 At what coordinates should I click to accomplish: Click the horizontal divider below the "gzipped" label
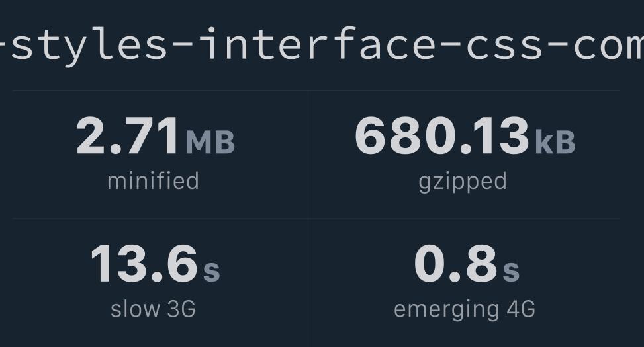click(x=465, y=219)
